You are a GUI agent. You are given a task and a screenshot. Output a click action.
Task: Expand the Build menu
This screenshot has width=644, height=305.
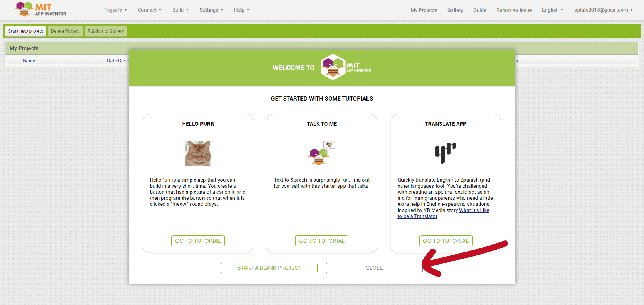click(180, 10)
